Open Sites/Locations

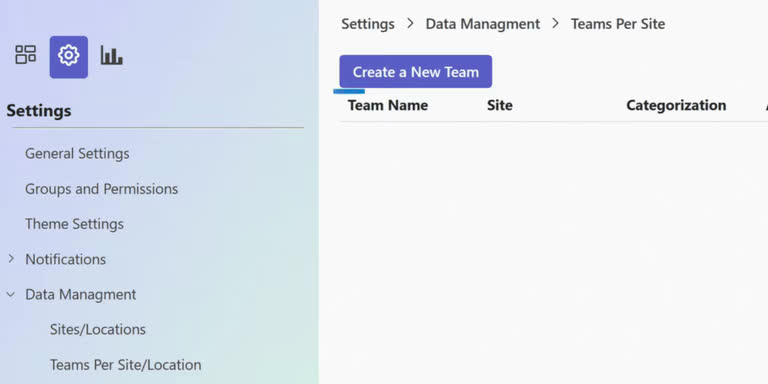98,330
